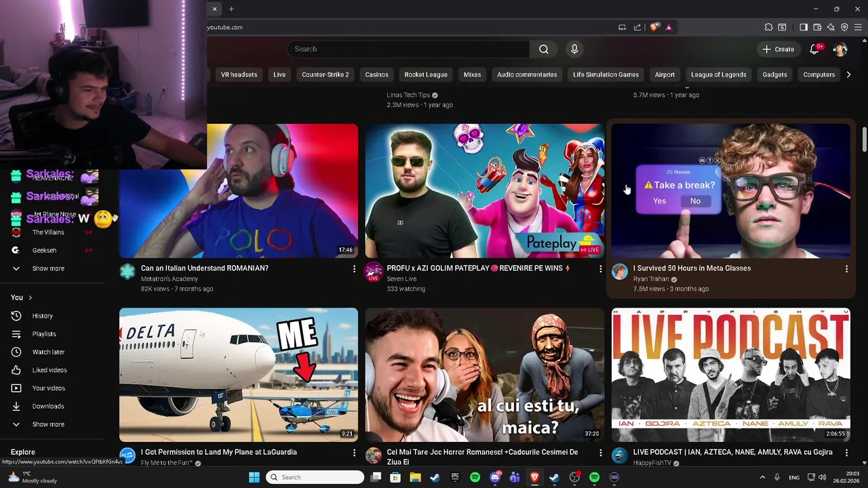Select the Counter-Strike 2 chip

pos(325,75)
